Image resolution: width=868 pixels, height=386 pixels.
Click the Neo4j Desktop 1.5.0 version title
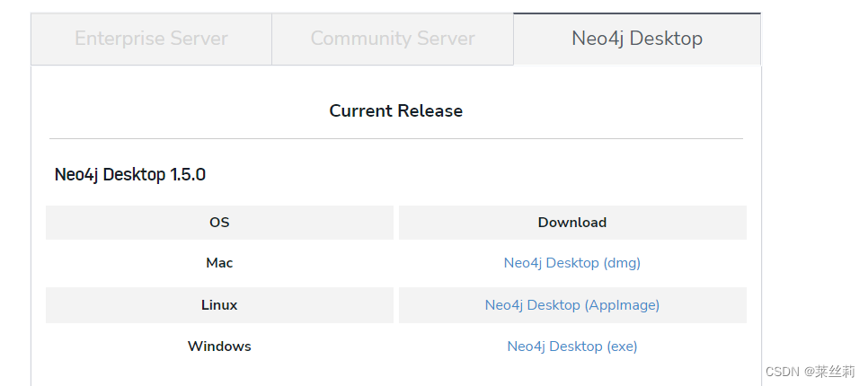[130, 175]
